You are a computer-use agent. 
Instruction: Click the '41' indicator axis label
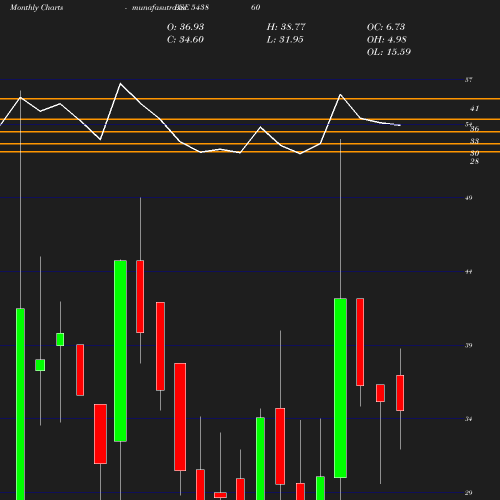[475, 108]
